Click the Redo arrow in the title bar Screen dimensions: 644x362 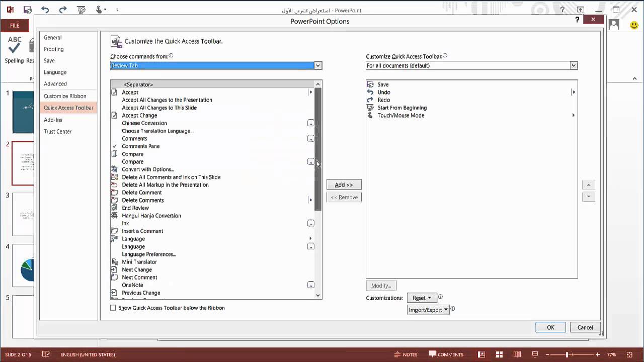pos(63,10)
